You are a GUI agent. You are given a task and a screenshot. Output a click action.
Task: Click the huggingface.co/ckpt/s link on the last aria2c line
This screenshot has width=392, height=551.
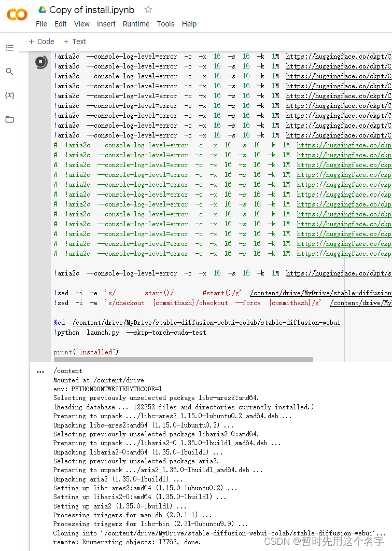coord(339,273)
